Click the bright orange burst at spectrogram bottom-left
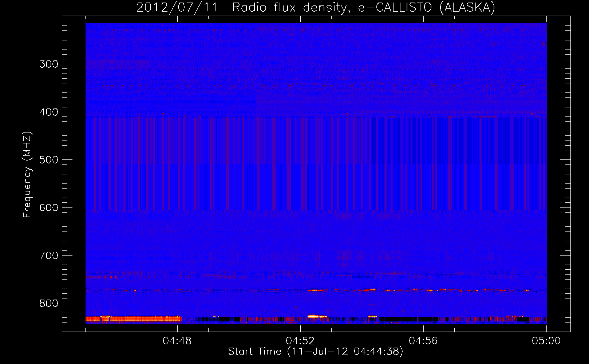589x364 pixels. 134,319
